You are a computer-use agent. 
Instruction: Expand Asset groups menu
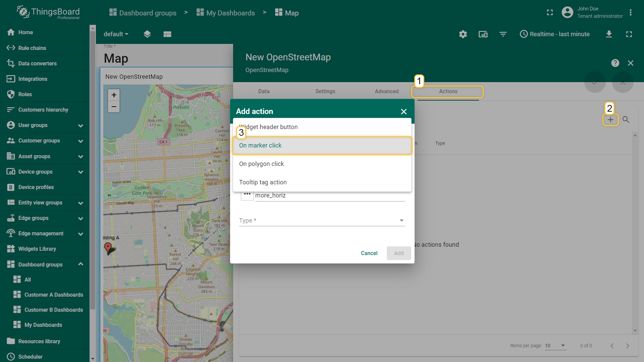pos(80,157)
